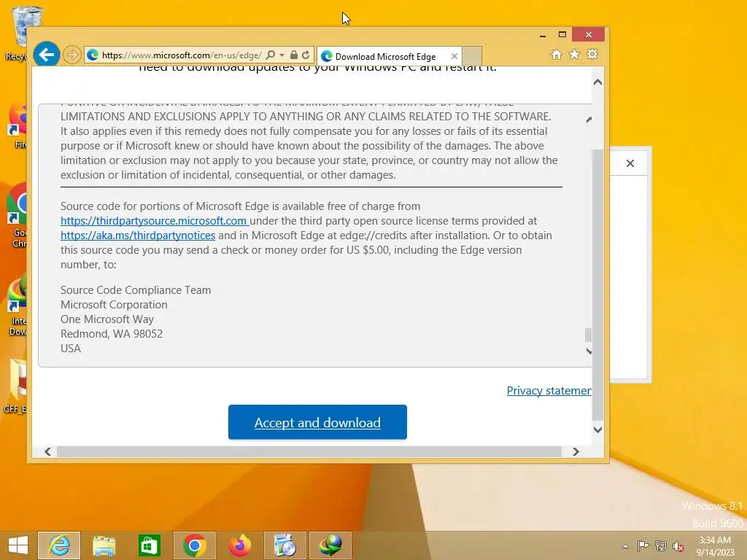Select the Firefox desktop shortcut
The width and height of the screenshot is (747, 560).
coord(18,126)
